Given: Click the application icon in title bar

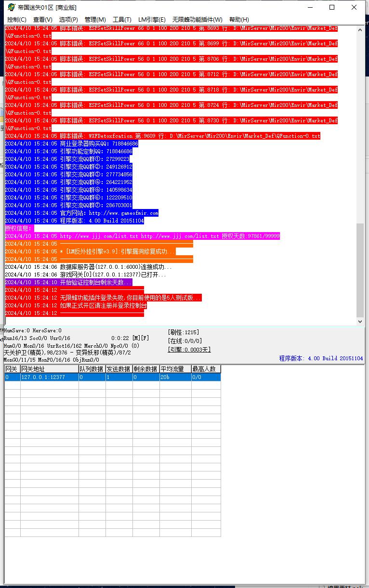Looking at the screenshot, I should (11, 7).
